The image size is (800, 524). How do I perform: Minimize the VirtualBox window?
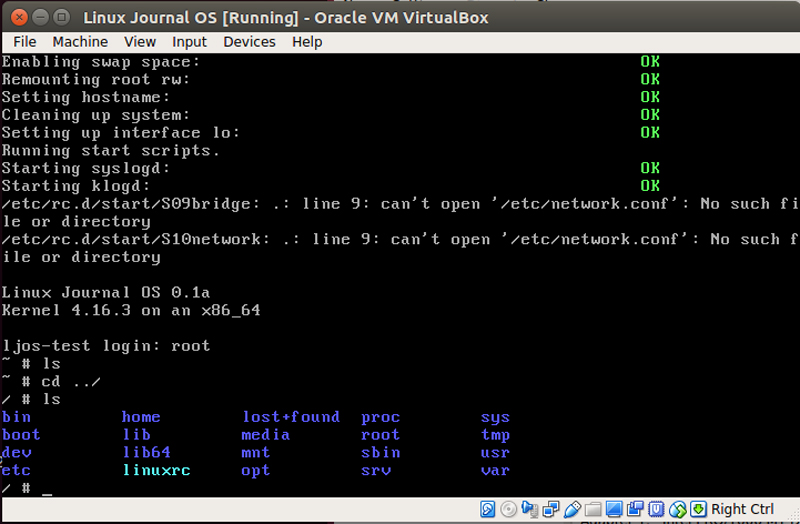(40, 17)
